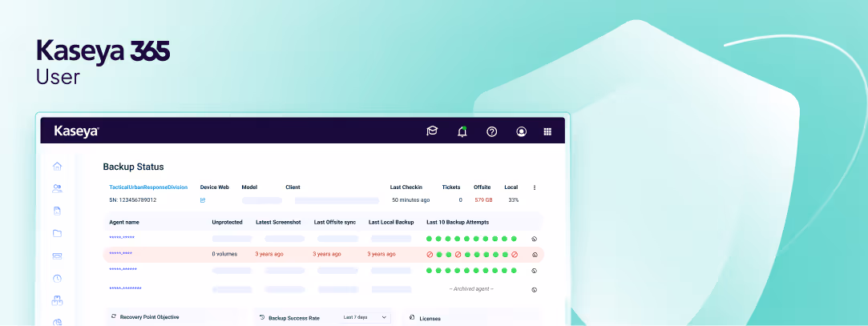Click the Unprotected column header
Viewport: 868px width, 326px height.
point(227,222)
